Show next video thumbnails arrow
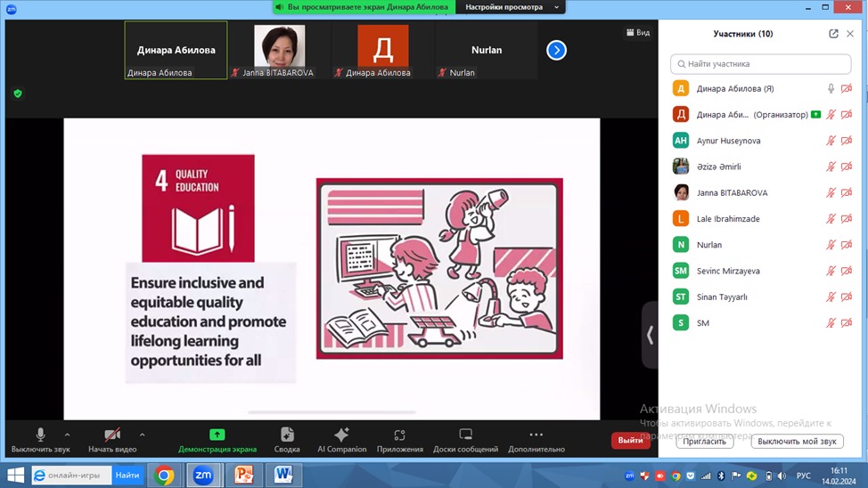Screen dimensions: 868x488 pyautogui.click(x=556, y=51)
